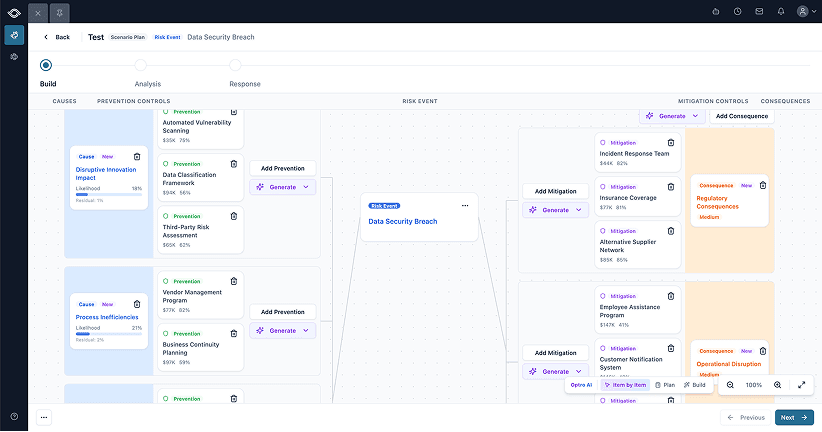Go to Previous step
Screen dimensions: 822x432
(745, 417)
